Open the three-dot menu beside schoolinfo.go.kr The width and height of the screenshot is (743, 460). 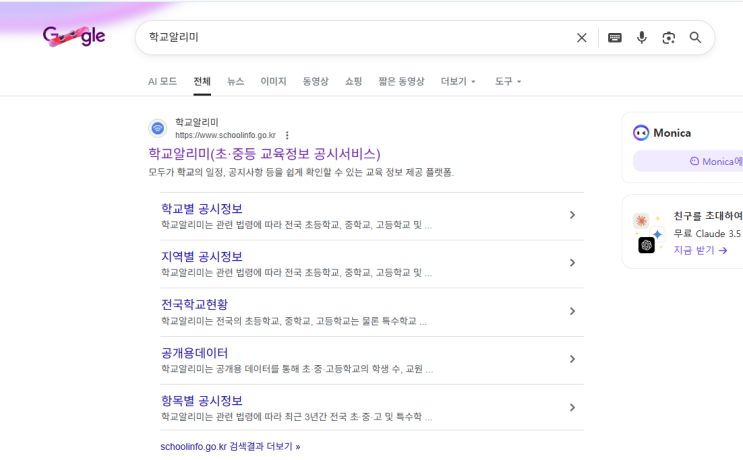coord(287,135)
